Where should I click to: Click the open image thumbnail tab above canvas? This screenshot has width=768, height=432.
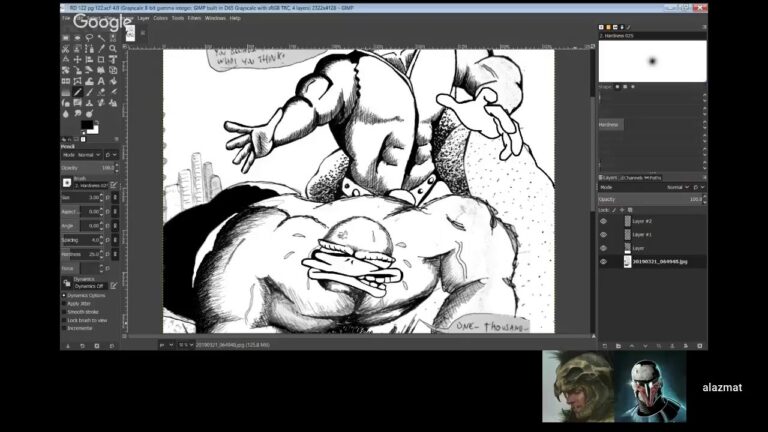click(x=130, y=33)
